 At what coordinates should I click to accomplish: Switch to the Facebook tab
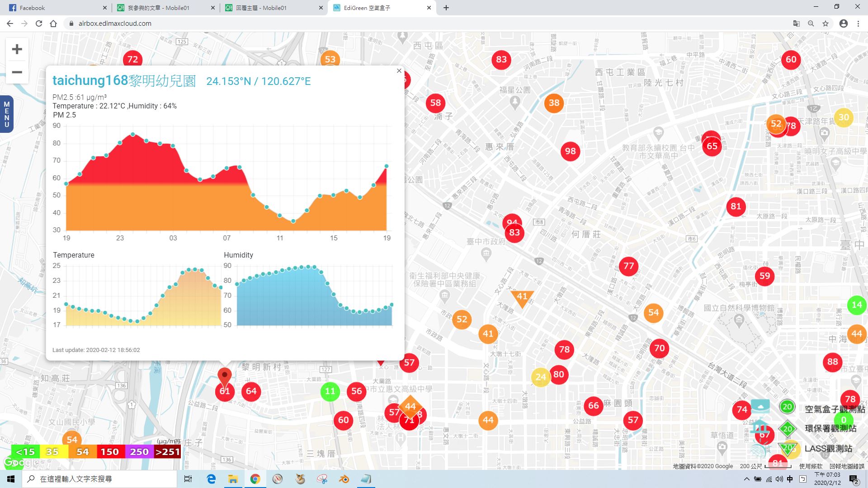point(54,8)
